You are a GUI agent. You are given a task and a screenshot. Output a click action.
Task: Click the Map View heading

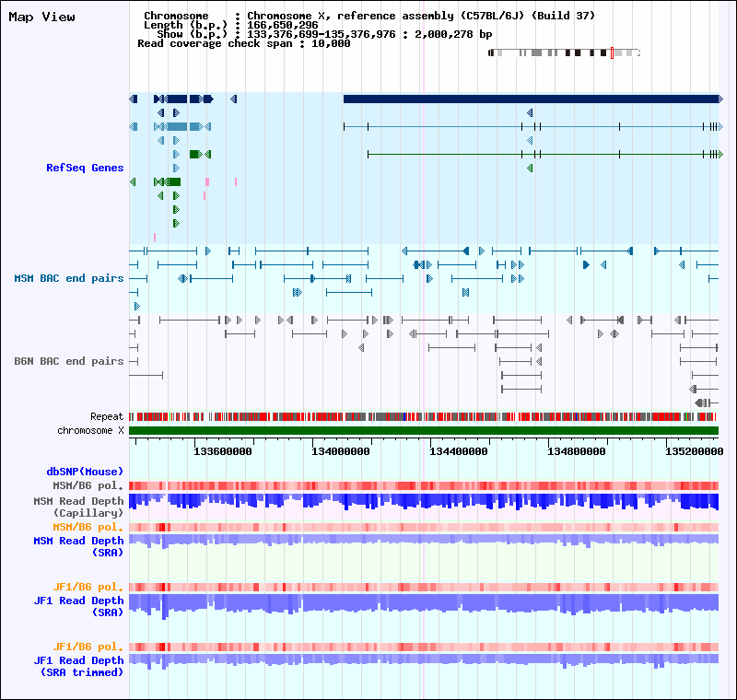41,17
